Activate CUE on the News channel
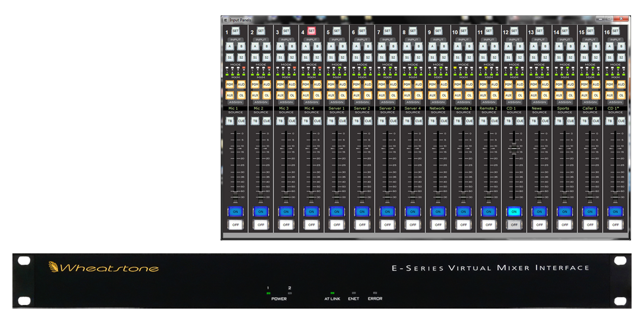Viewport: 644px width, 322px height. 545,121
